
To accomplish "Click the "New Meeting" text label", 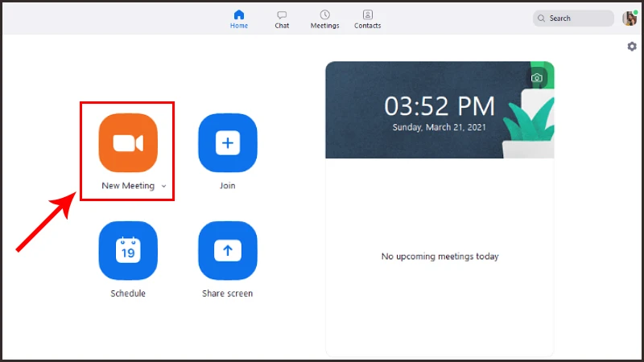I will click(127, 186).
